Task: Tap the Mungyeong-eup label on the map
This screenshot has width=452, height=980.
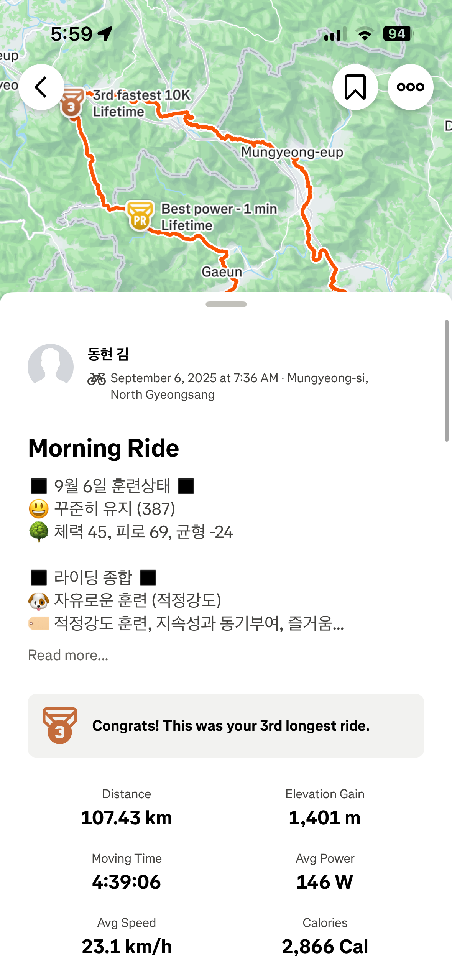Action: (292, 152)
